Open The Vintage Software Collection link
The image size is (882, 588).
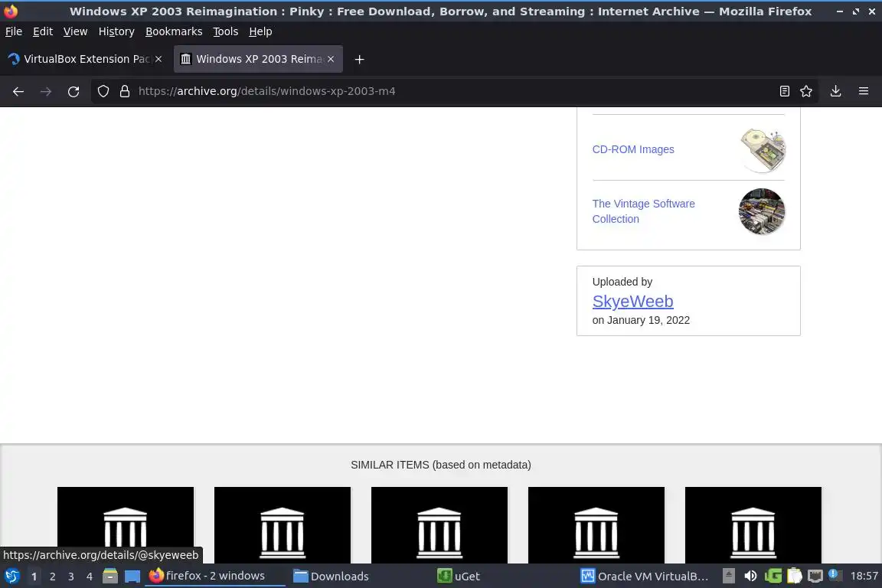coord(643,211)
